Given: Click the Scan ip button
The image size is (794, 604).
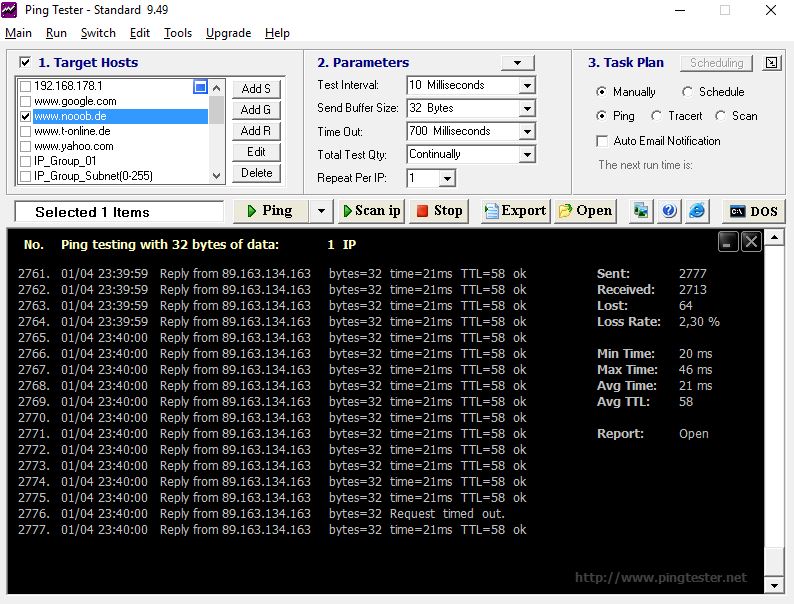Looking at the screenshot, I should 372,211.
